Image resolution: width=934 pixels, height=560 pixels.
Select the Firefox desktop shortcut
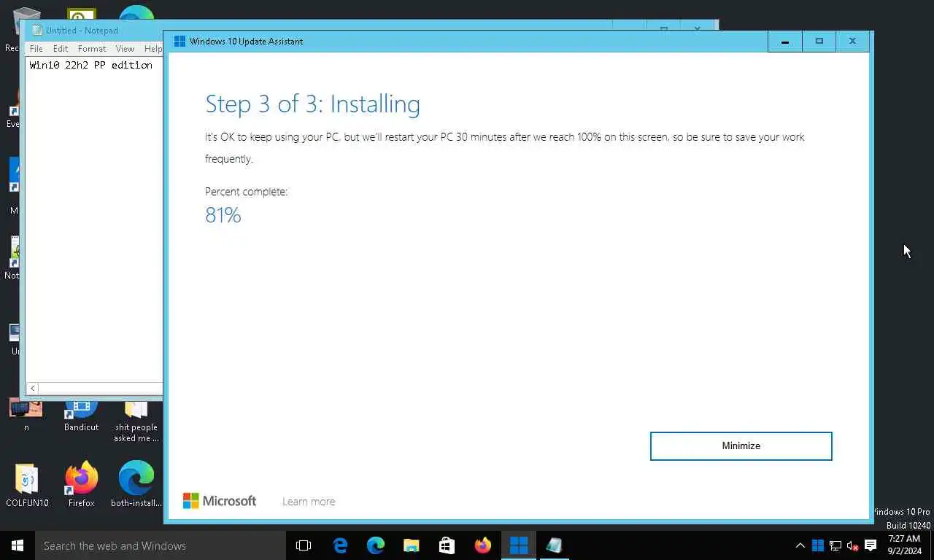82,484
